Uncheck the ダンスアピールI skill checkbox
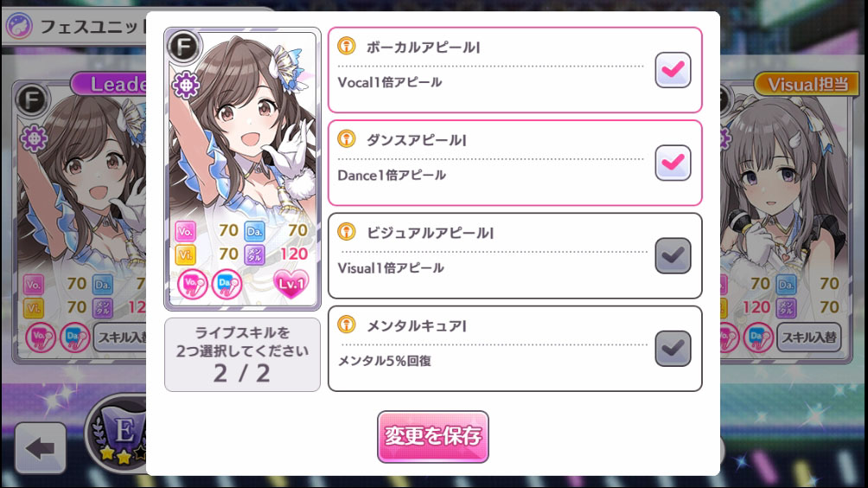868x488 pixels. [673, 163]
